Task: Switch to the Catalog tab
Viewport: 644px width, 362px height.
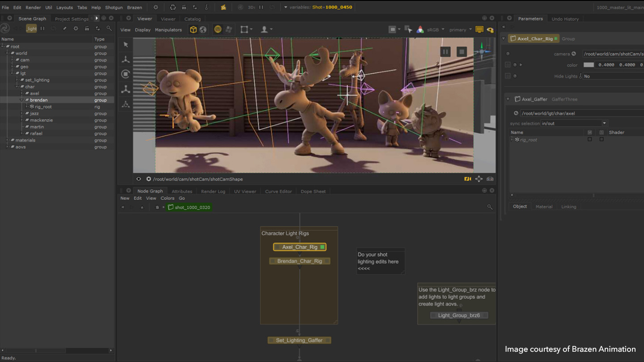Action: point(192,19)
